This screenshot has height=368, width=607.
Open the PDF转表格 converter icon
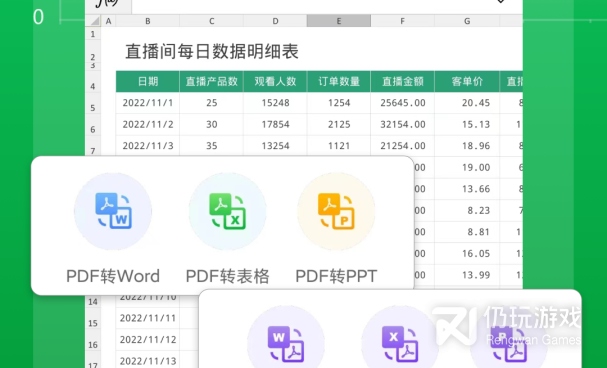pyautogui.click(x=228, y=211)
